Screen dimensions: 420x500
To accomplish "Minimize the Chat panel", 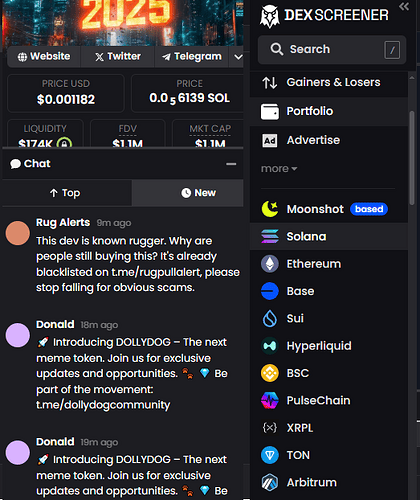I will [231, 164].
